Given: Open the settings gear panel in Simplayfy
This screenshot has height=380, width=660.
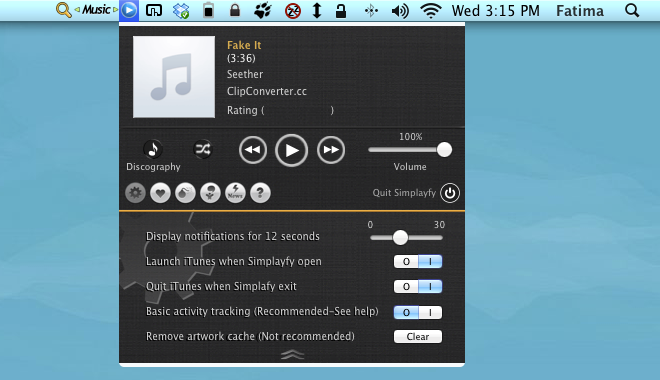Looking at the screenshot, I should click(x=135, y=193).
